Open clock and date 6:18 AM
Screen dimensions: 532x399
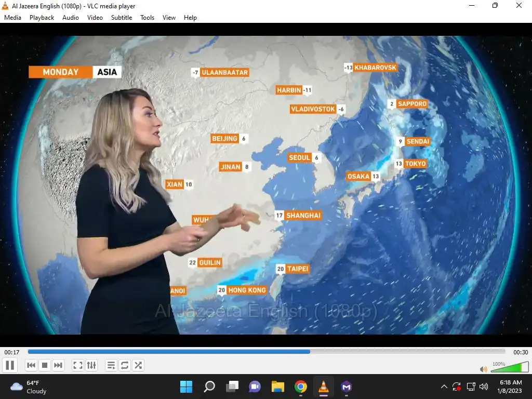tap(510, 387)
